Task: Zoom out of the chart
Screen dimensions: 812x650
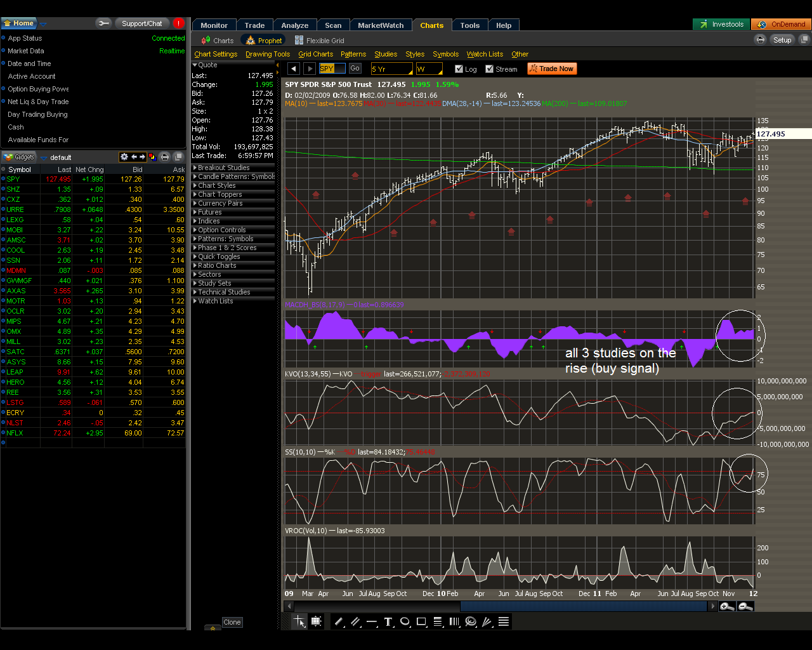Action: (746, 607)
